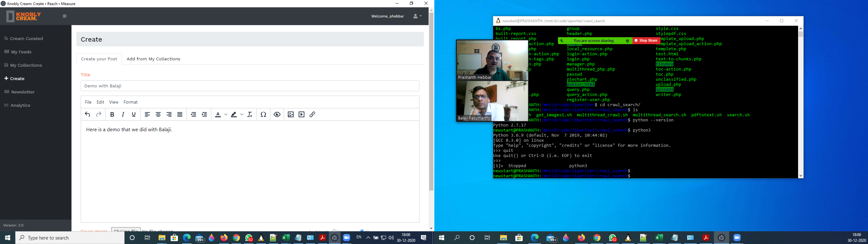Image resolution: width=868 pixels, height=244 pixels.
Task: Insert special character with omega icon
Action: (263, 115)
